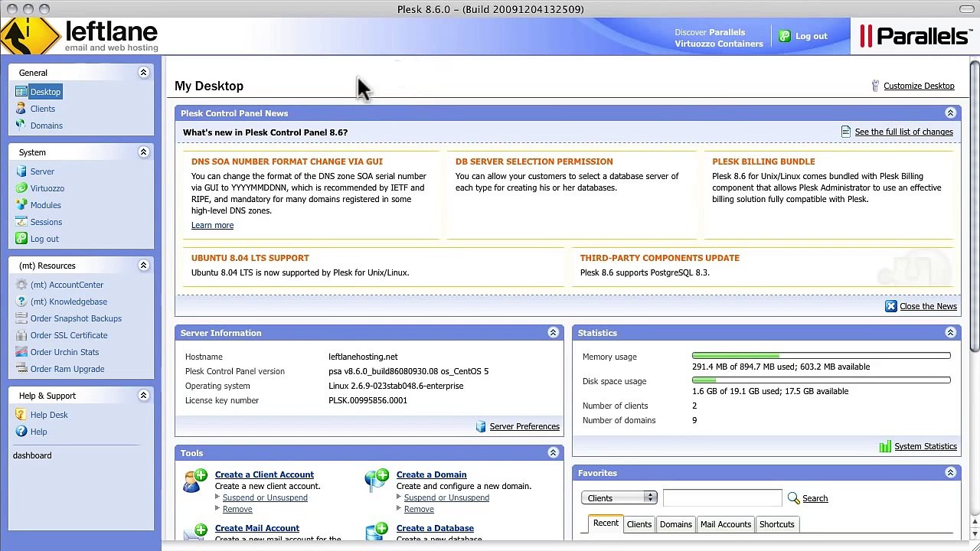980x551 pixels.
Task: Click the Clients icon in sidebar
Action: (x=21, y=109)
